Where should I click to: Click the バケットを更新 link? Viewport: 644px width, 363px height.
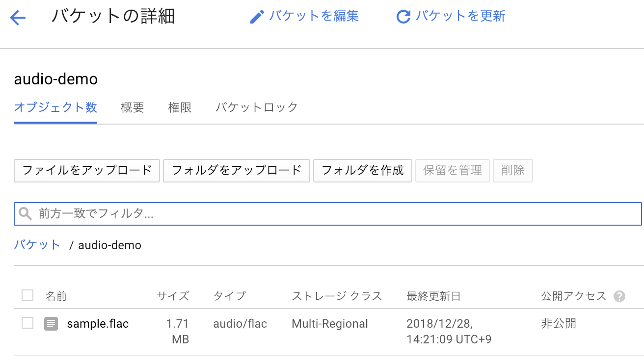460,16
